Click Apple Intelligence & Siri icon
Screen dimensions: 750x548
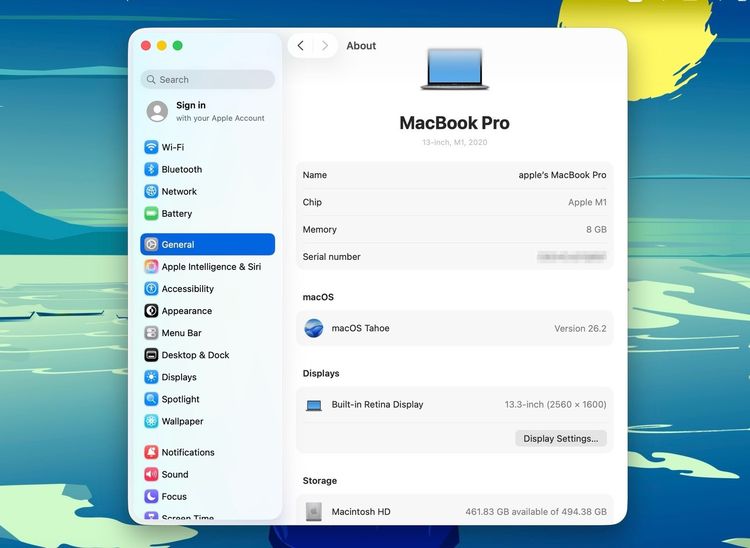coord(151,266)
